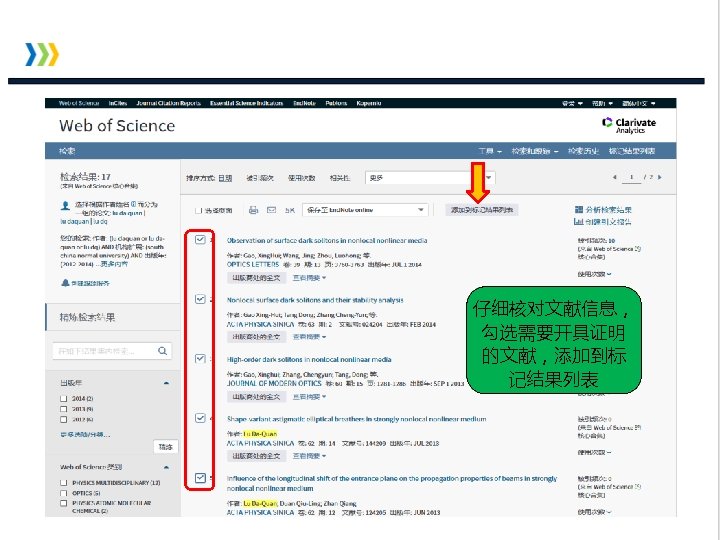Click the citation report chart icon
The height and width of the screenshot is (540, 720).
point(579,221)
